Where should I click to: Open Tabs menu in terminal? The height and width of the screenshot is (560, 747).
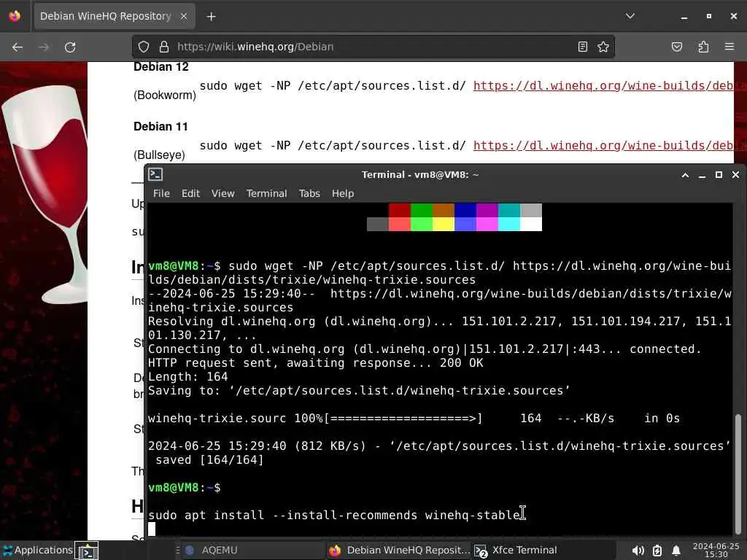309,193
